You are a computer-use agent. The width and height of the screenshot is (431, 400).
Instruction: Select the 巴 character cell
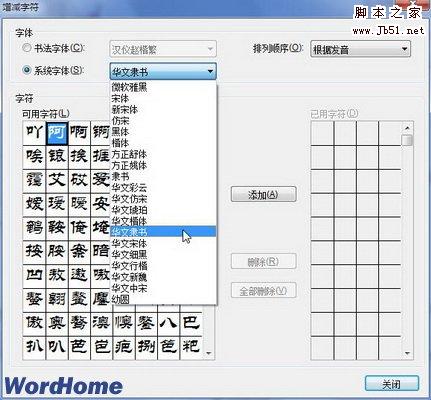point(191,324)
